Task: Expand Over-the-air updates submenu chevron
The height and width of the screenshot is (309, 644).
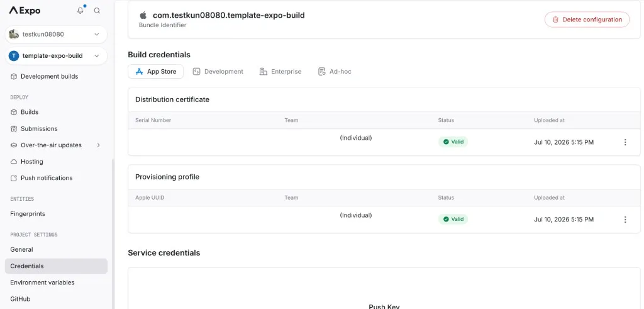Action: tap(99, 145)
